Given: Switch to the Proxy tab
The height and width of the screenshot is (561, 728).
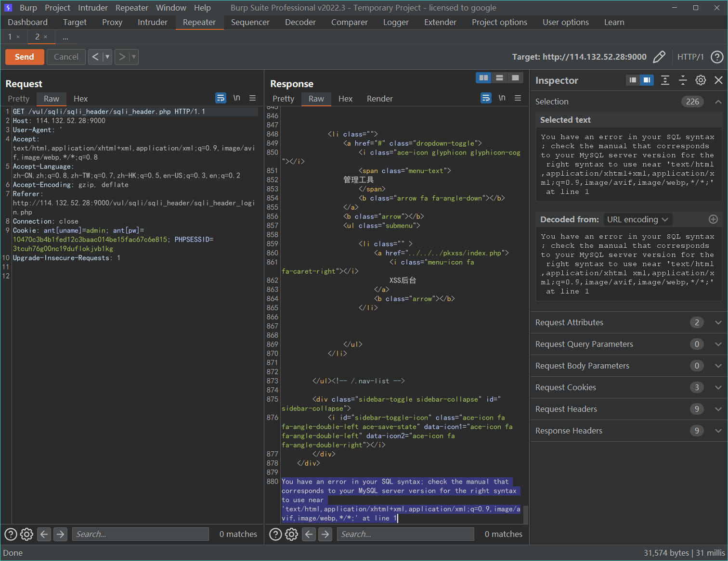Looking at the screenshot, I should [x=112, y=22].
